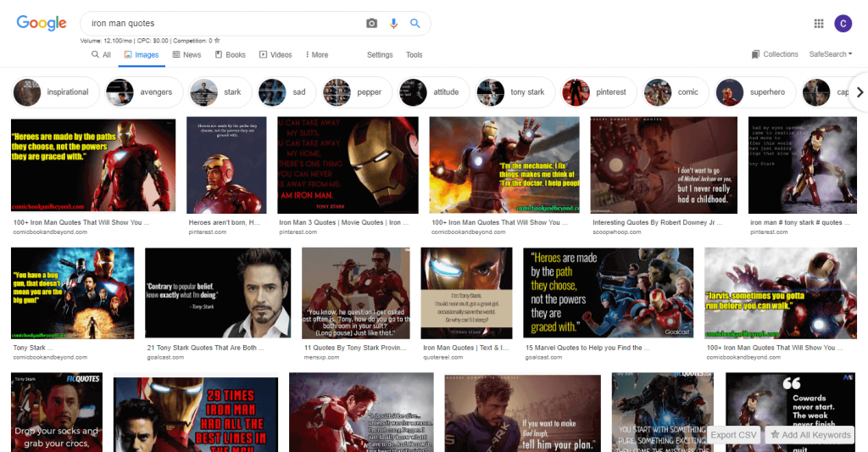Open Google apps grid
The image size is (868, 452).
coord(819,23)
